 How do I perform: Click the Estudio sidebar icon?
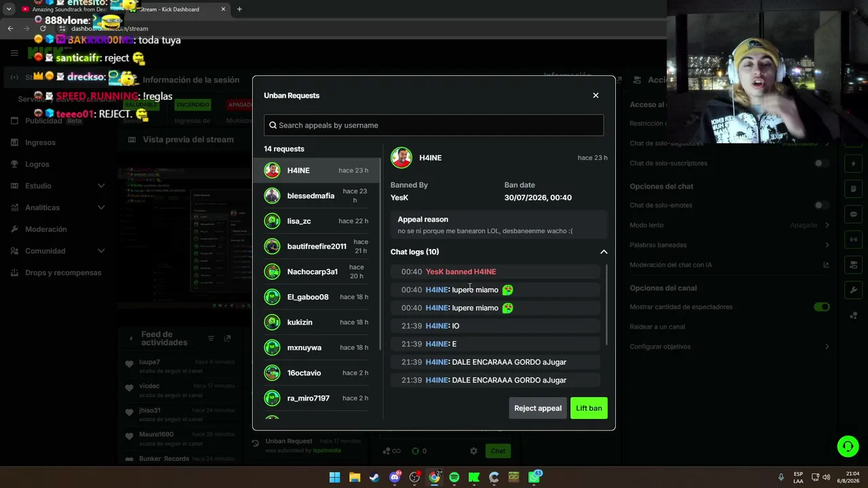pos(14,186)
